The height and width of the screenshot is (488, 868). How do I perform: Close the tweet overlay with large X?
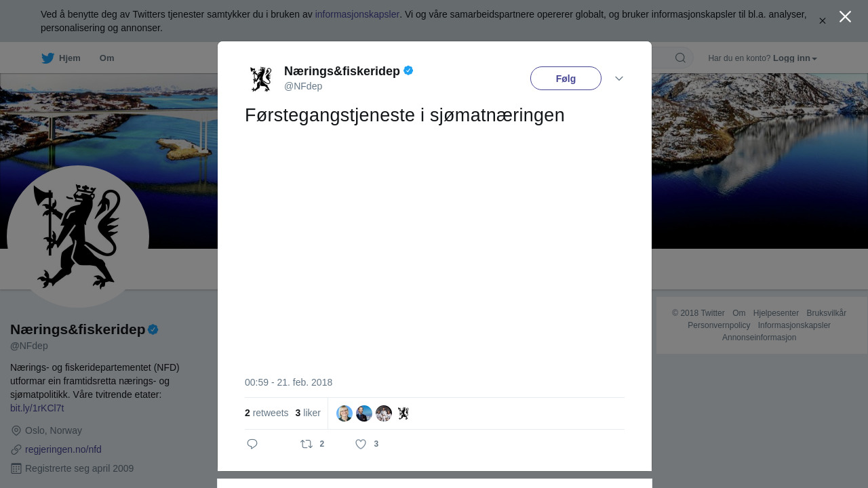[x=845, y=17]
